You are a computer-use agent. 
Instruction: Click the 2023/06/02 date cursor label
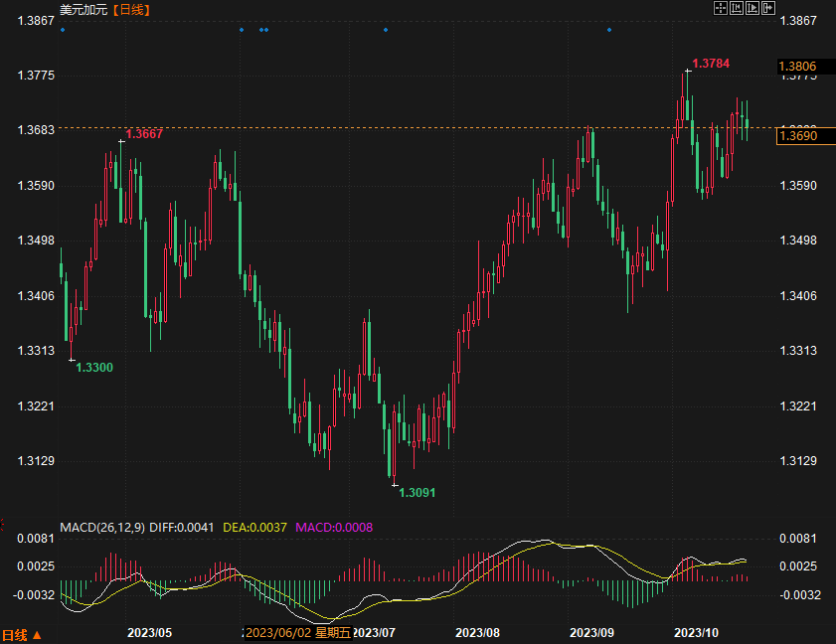[x=296, y=632]
